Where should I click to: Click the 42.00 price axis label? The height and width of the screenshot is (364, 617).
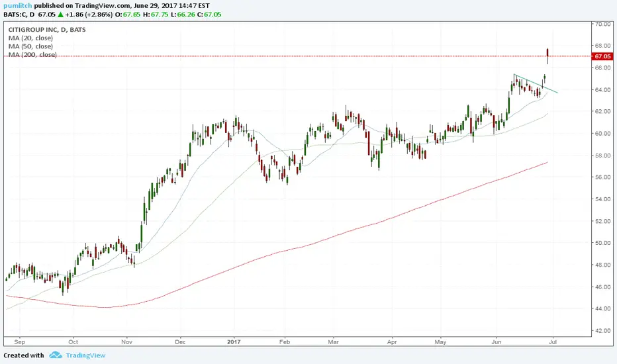[x=602, y=330]
